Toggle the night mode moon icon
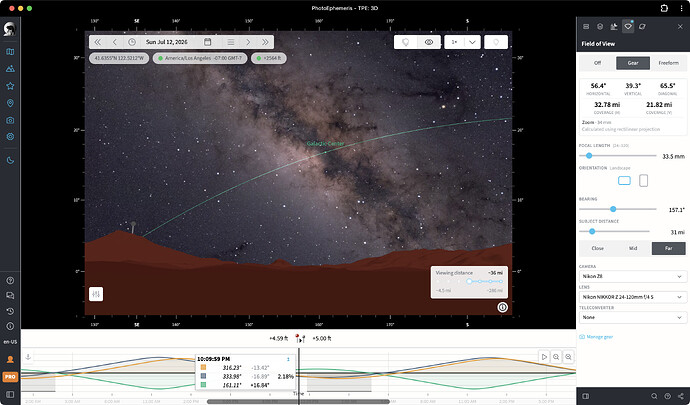This screenshot has width=690, height=405. 10,161
